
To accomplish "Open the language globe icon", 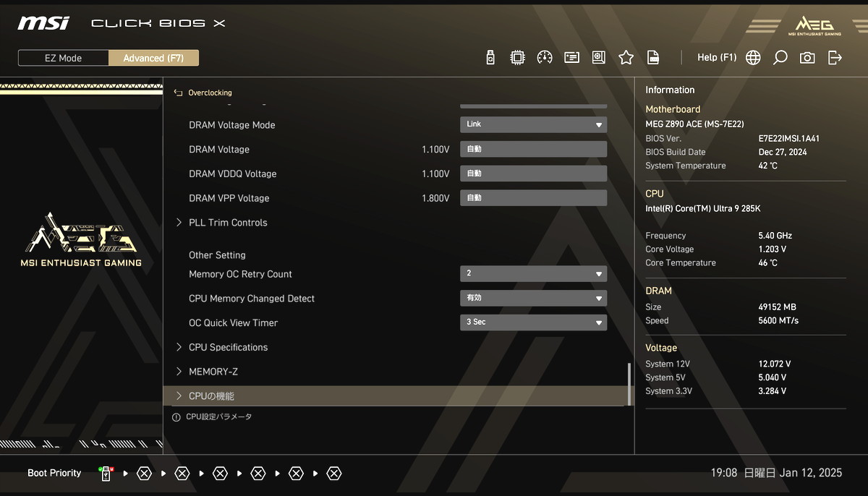I will (x=753, y=58).
